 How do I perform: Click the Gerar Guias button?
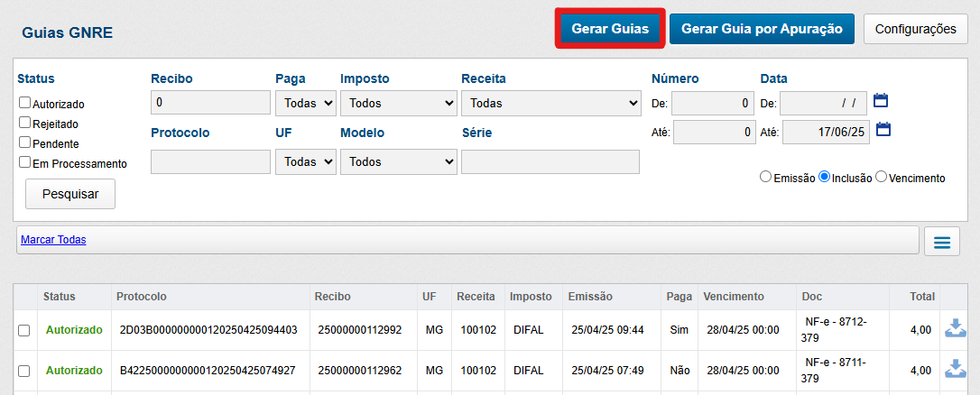(x=610, y=29)
